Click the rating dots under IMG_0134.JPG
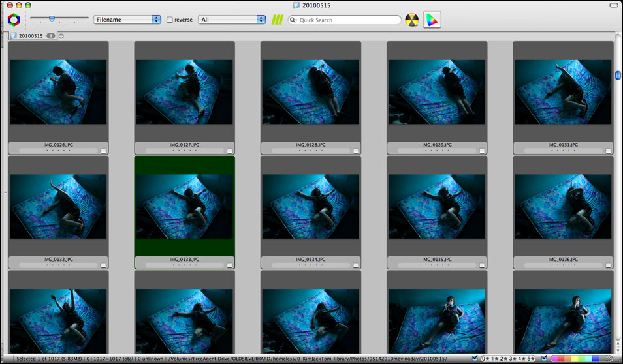 click(311, 265)
